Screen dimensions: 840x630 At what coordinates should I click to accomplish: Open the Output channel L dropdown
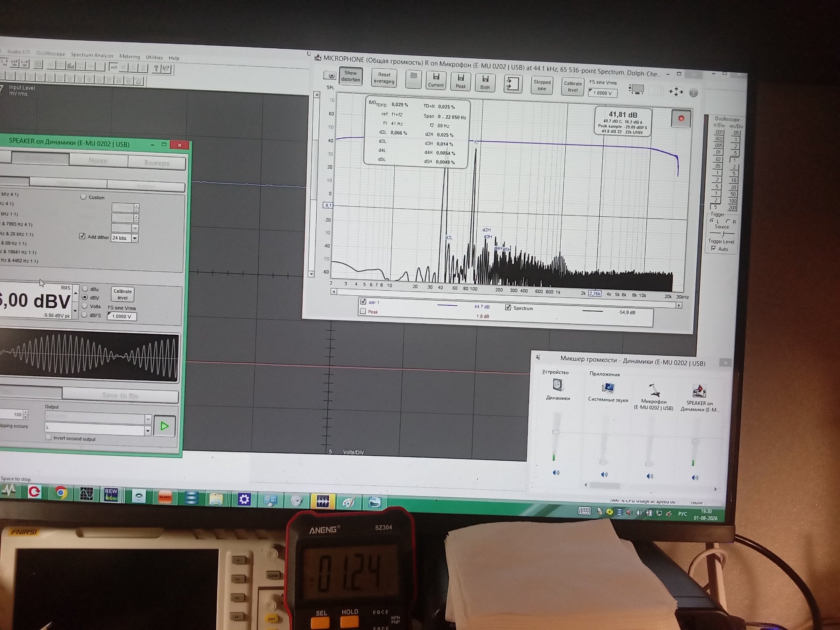[x=147, y=430]
